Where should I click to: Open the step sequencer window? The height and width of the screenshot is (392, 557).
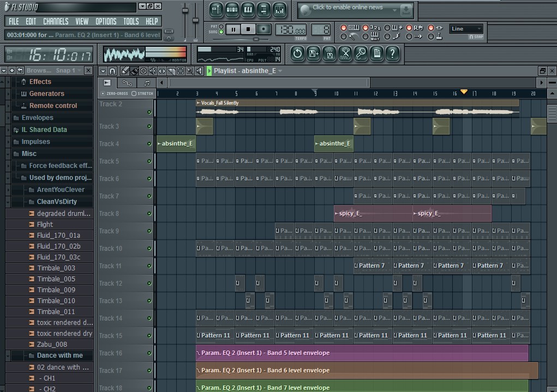pos(232,10)
